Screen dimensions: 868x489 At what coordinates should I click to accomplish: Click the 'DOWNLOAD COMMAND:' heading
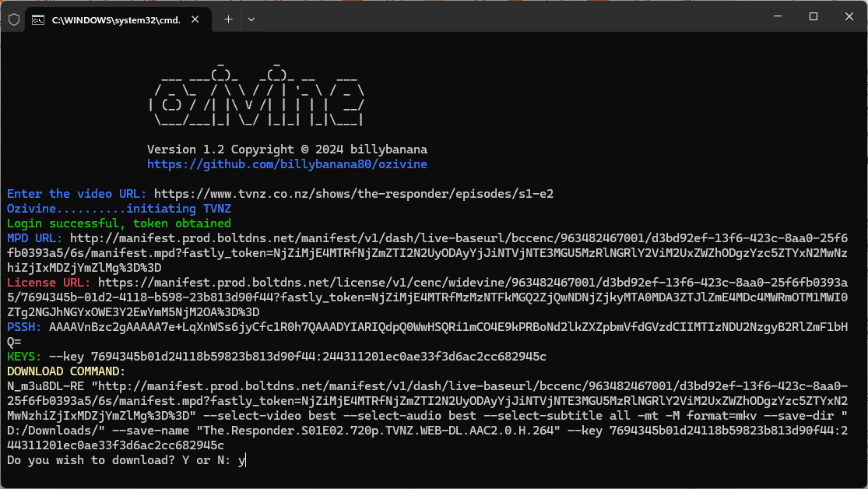pos(66,371)
